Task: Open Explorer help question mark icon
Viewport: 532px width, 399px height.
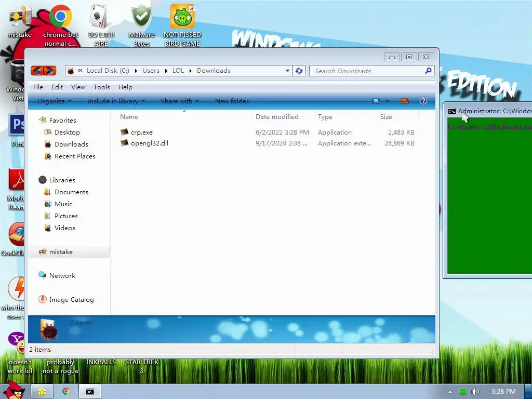Action: point(423,101)
